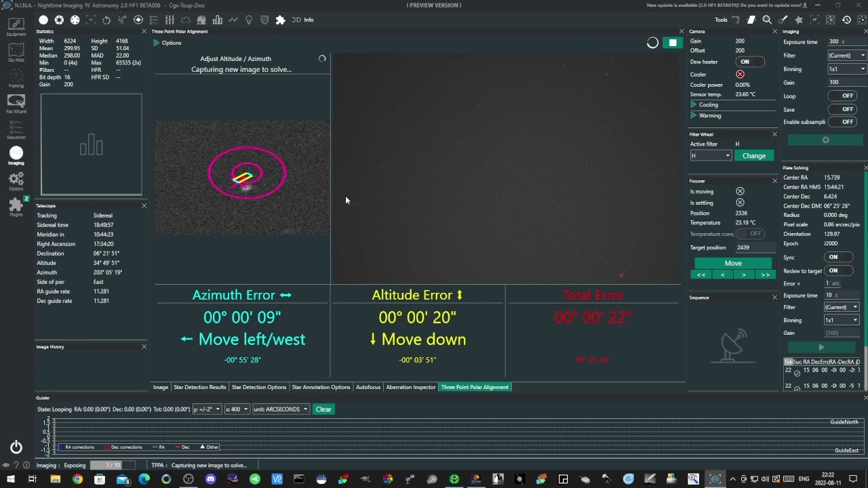Screen dimensions: 868x488
Task: Switch to the Star Detection Results tab
Action: tap(200, 387)
